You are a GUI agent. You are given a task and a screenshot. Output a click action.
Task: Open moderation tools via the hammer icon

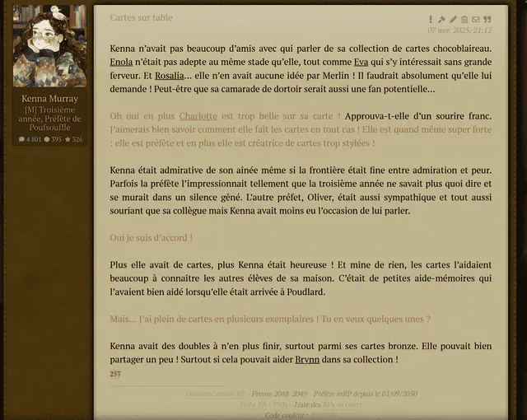pos(441,20)
